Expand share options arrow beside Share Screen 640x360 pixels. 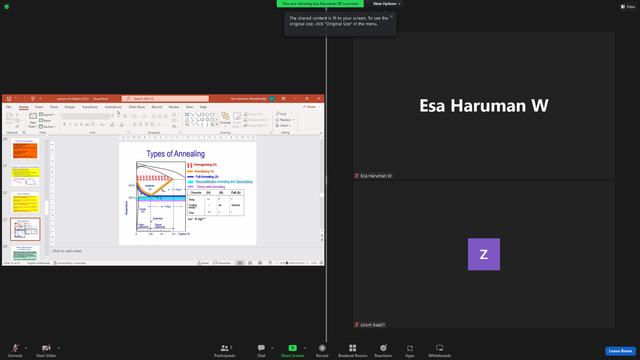pos(305,348)
